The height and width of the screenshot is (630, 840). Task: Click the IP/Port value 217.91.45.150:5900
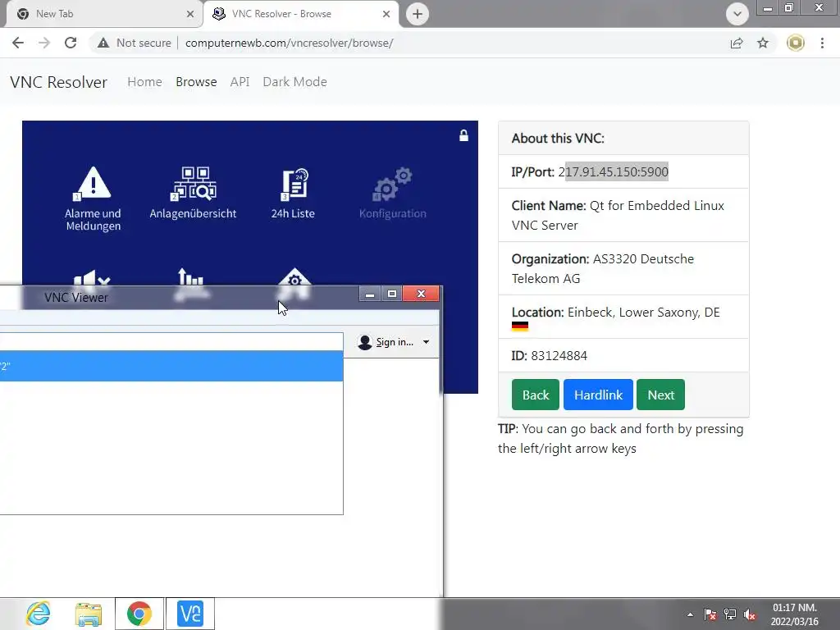pos(614,172)
